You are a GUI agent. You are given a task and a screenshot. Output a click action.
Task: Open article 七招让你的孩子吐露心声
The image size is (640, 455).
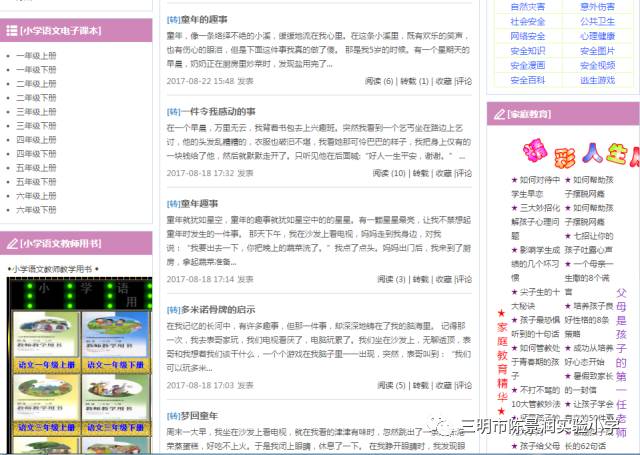click(x=589, y=243)
